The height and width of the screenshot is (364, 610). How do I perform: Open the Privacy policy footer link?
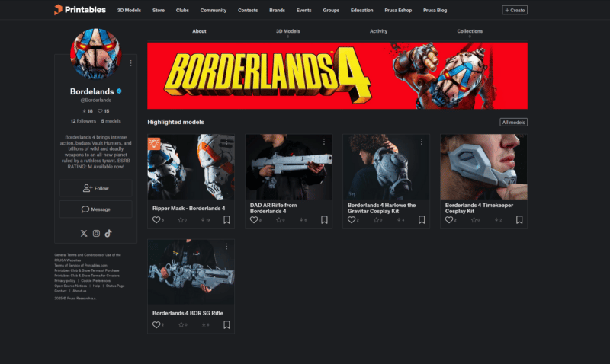pos(65,280)
